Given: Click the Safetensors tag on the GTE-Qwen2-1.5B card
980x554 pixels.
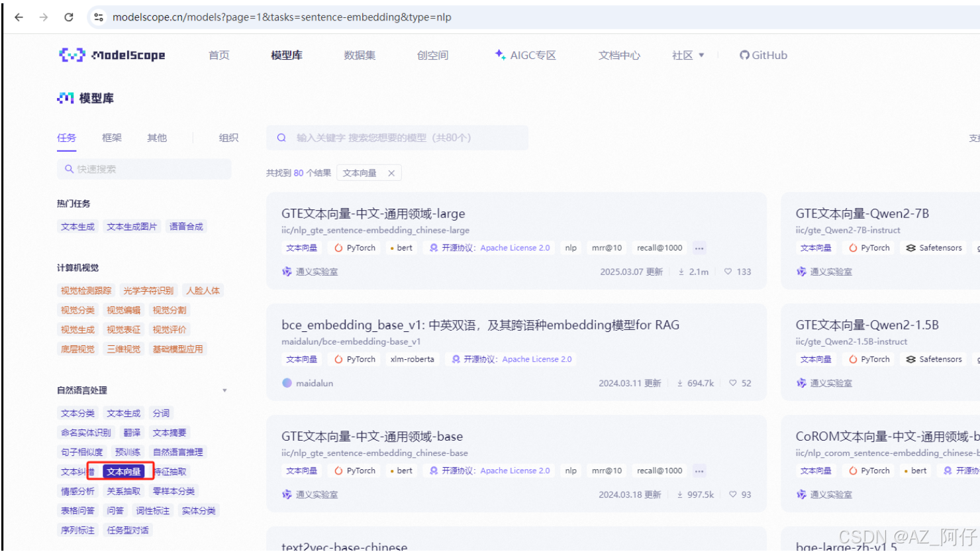Looking at the screenshot, I should tap(934, 359).
